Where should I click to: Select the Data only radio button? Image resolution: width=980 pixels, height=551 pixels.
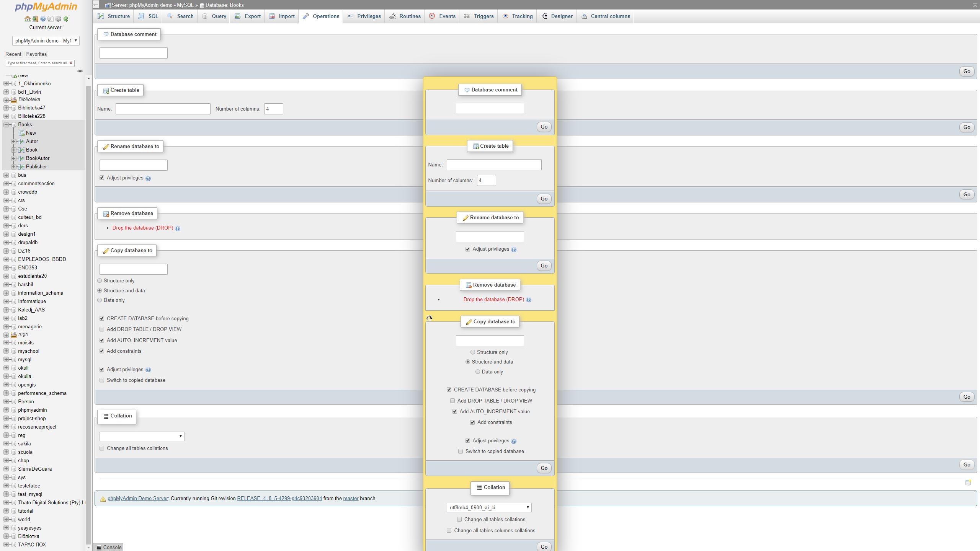point(477,372)
